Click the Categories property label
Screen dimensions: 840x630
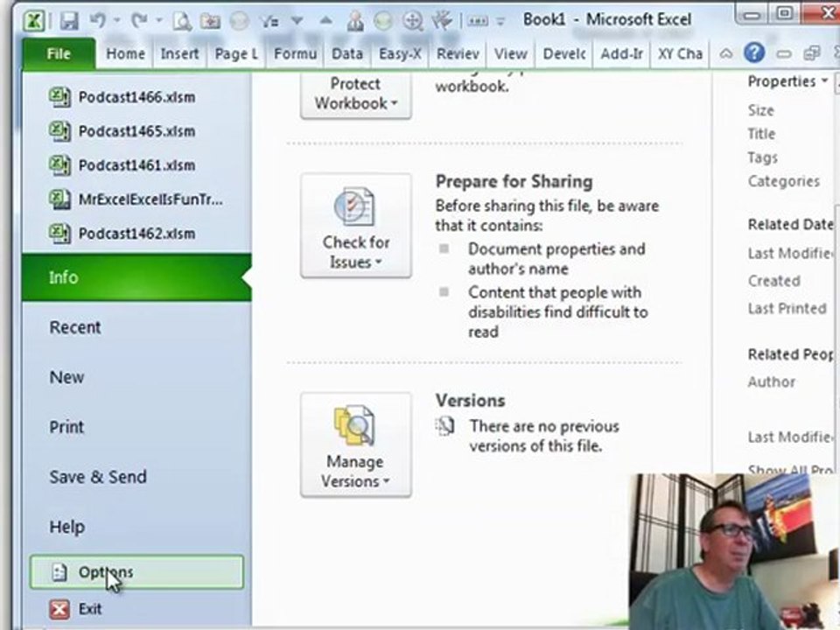(784, 181)
